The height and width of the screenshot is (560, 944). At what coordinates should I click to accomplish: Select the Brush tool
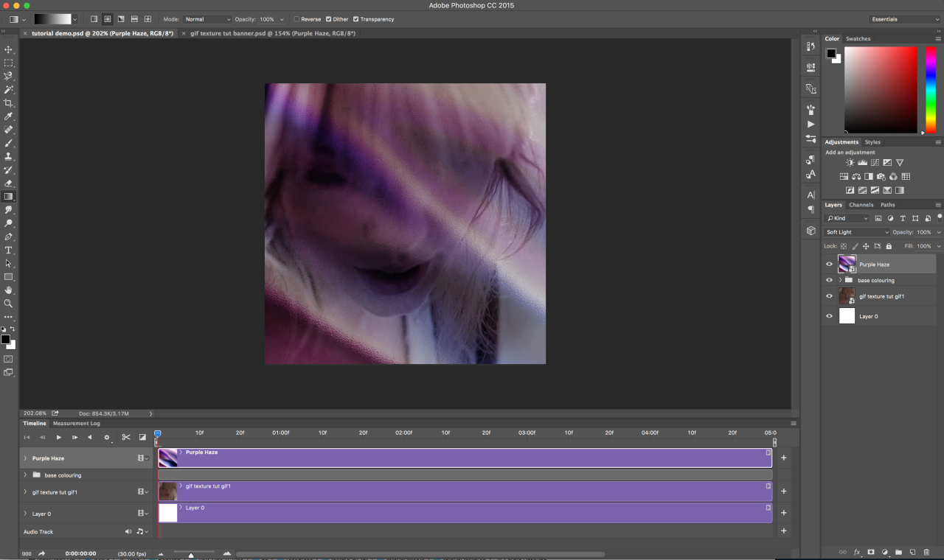9,143
